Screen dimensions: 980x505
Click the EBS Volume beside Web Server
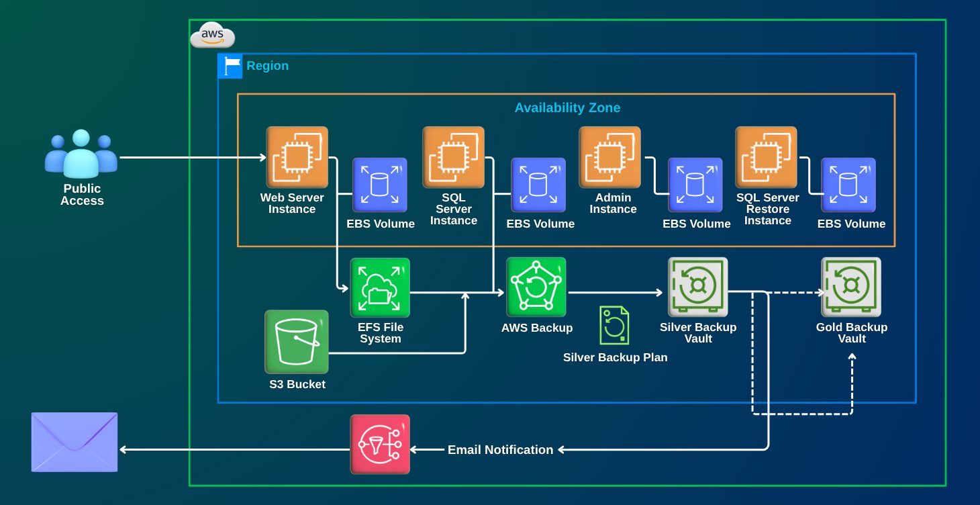point(380,185)
